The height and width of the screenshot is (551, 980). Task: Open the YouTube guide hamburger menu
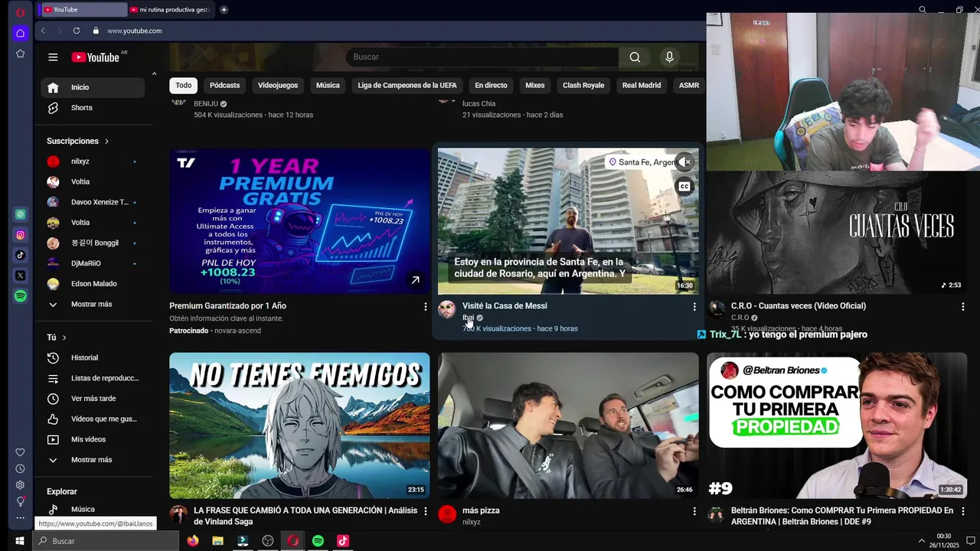tap(53, 57)
